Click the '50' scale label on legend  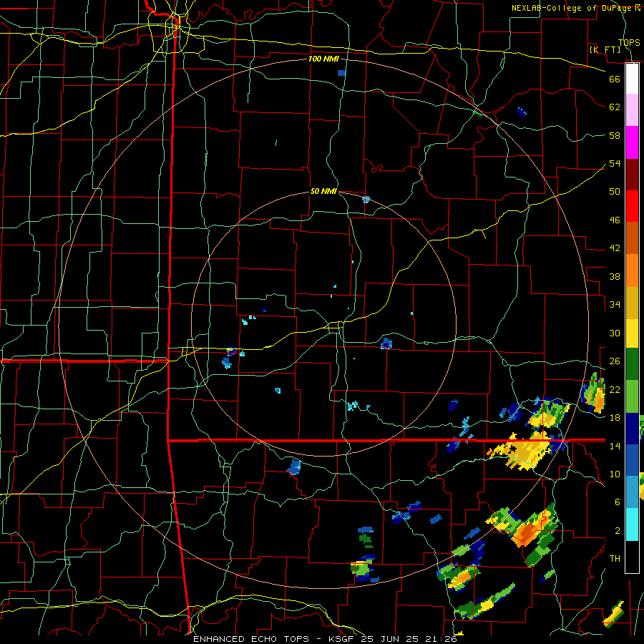click(615, 192)
